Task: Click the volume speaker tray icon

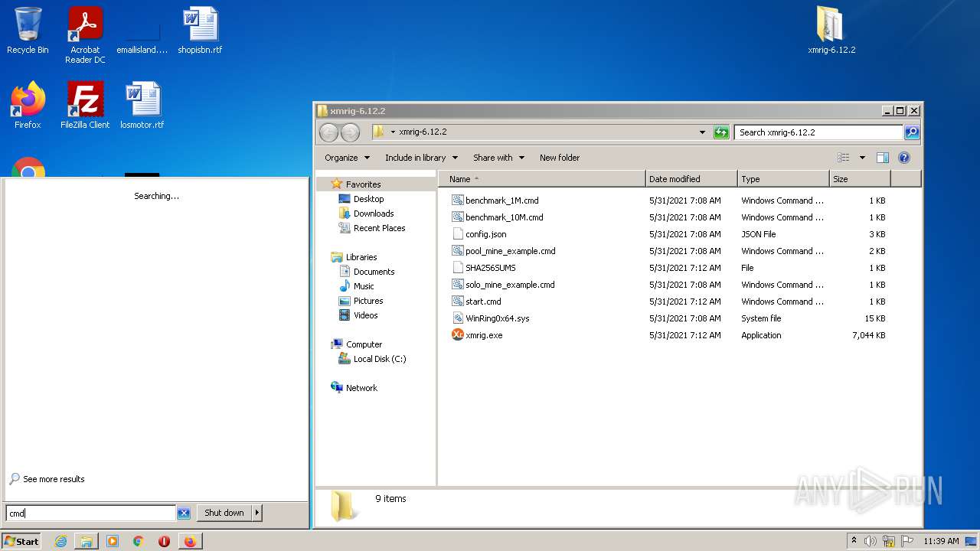Action: coord(871,541)
